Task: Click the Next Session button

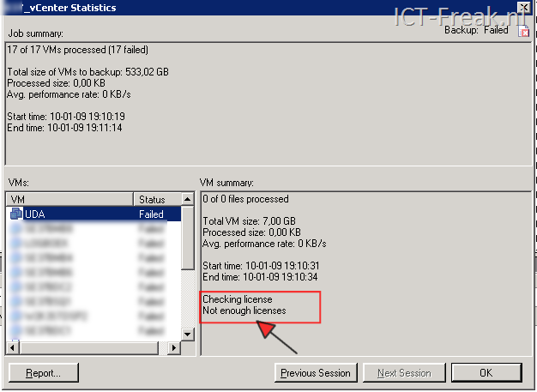Action: [x=403, y=373]
